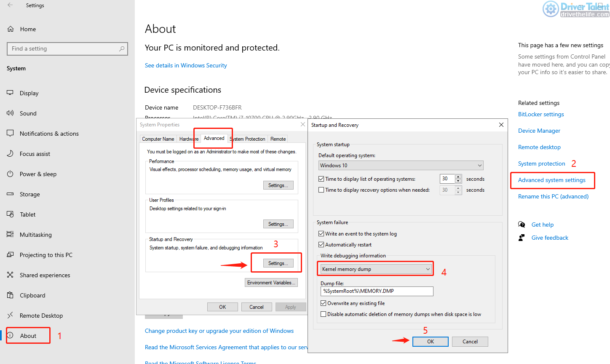
Task: Click OK in System Properties
Action: [x=222, y=307]
